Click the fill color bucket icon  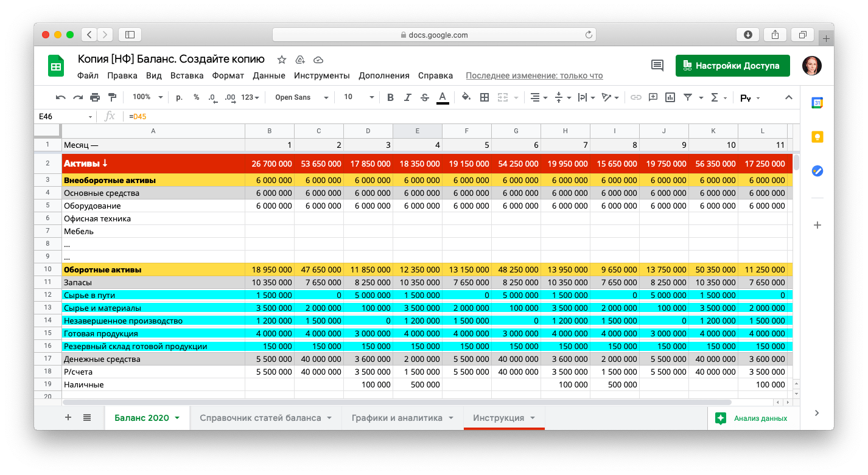click(466, 97)
